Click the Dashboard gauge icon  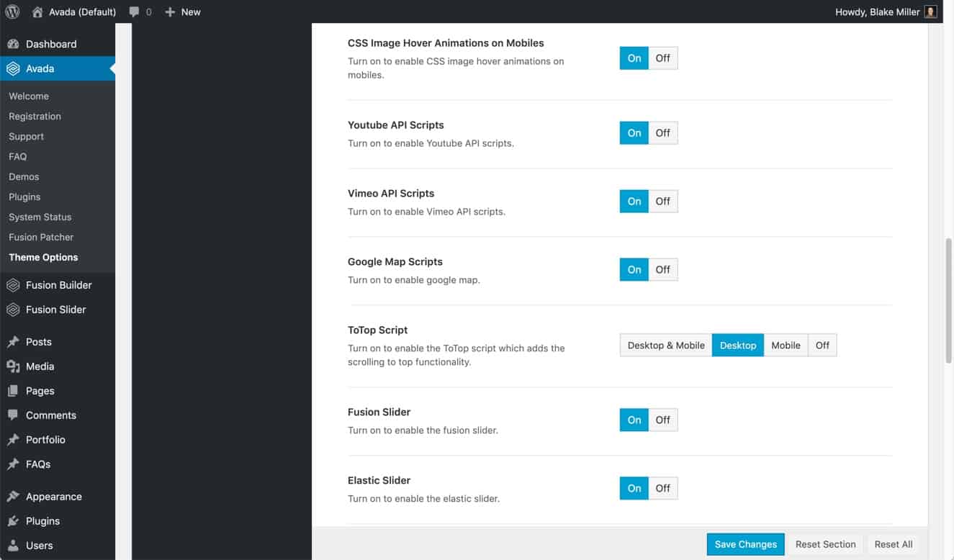[x=13, y=44]
